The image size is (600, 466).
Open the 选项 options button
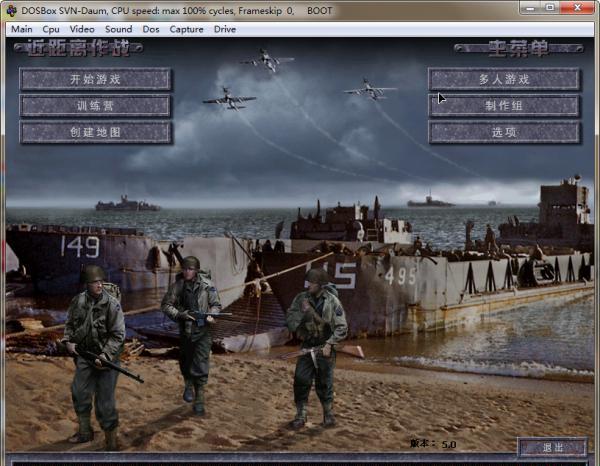coord(504,132)
